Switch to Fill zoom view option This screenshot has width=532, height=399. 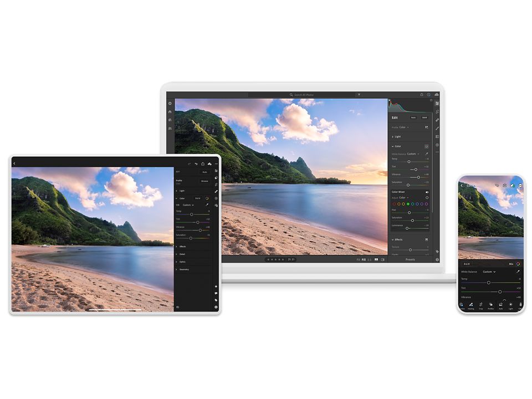[x=364, y=259]
